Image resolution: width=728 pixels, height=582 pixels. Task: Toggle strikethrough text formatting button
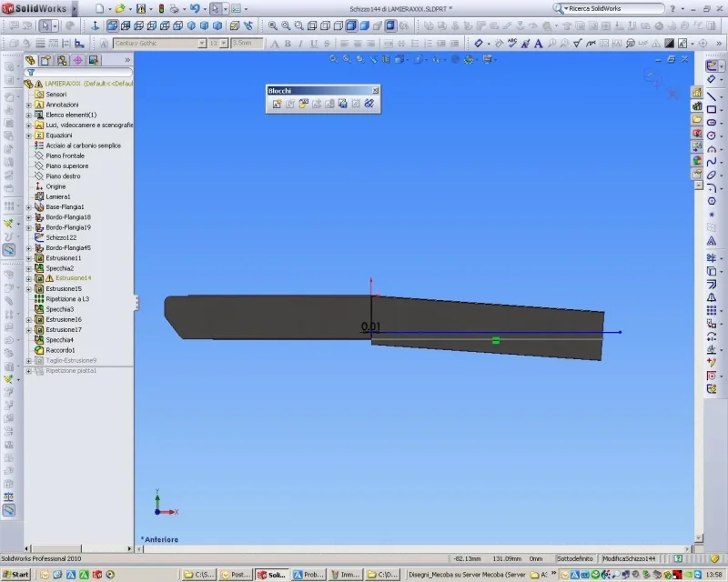point(327,44)
